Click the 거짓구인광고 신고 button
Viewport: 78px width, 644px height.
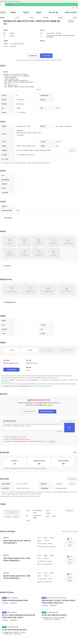72,479
